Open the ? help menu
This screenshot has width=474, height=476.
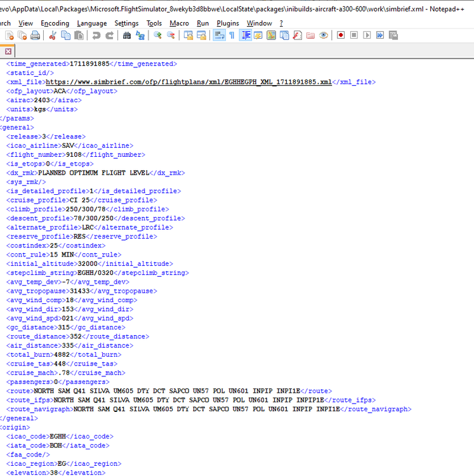281,23
